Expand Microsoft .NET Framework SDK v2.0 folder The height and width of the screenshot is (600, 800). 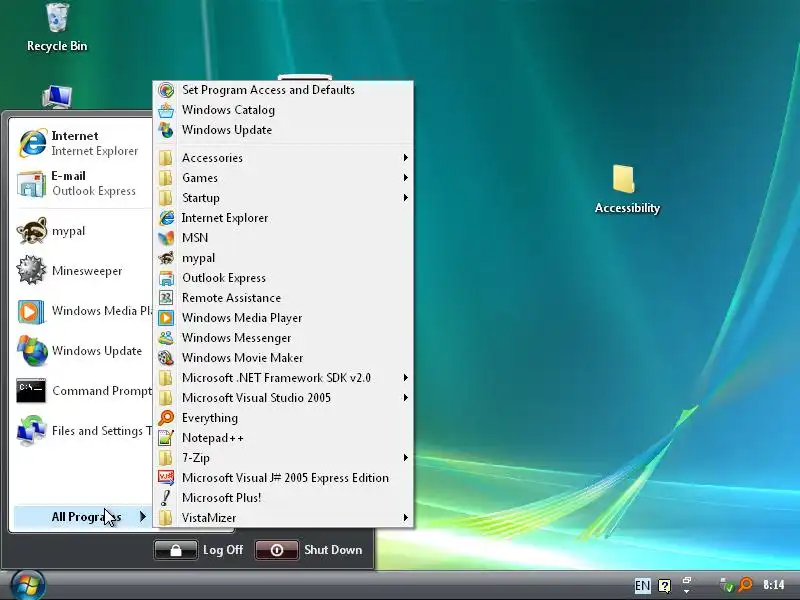[283, 378]
